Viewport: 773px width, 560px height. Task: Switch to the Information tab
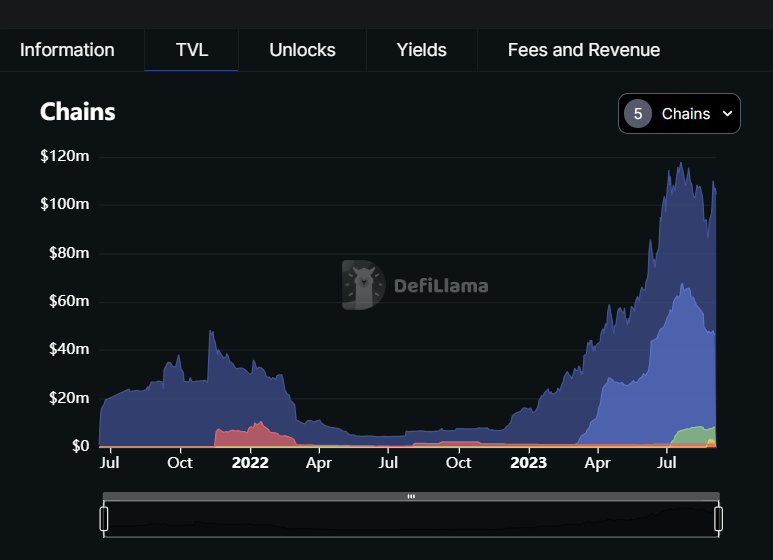[x=67, y=50]
